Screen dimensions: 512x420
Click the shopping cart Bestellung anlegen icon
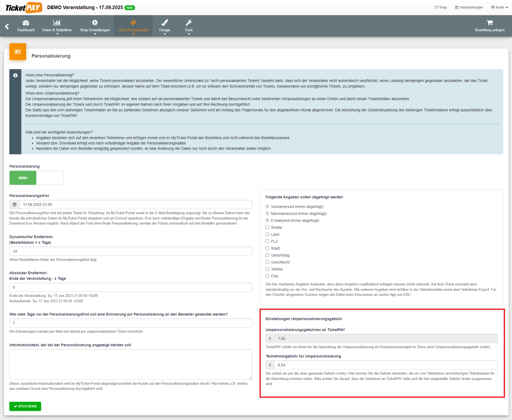pyautogui.click(x=490, y=23)
